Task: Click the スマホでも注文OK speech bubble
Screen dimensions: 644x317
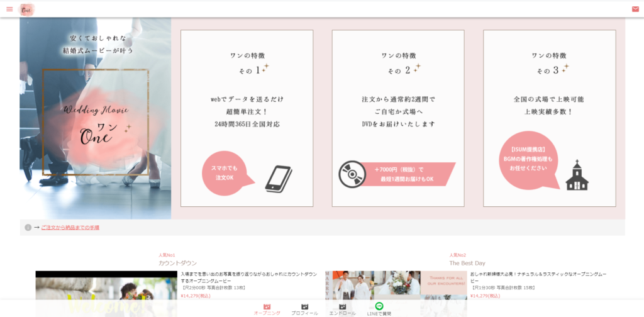Action: click(x=225, y=173)
